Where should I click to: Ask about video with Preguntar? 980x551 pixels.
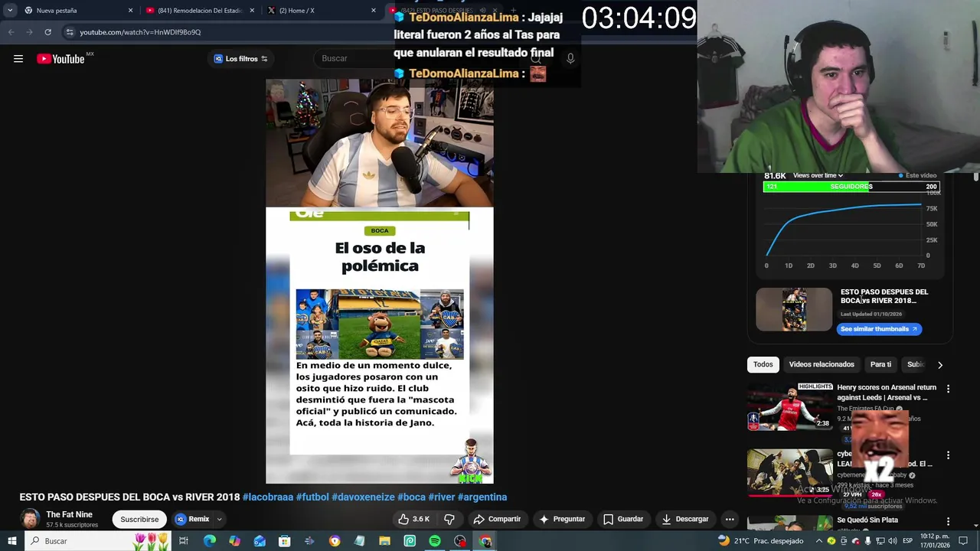[x=562, y=519]
